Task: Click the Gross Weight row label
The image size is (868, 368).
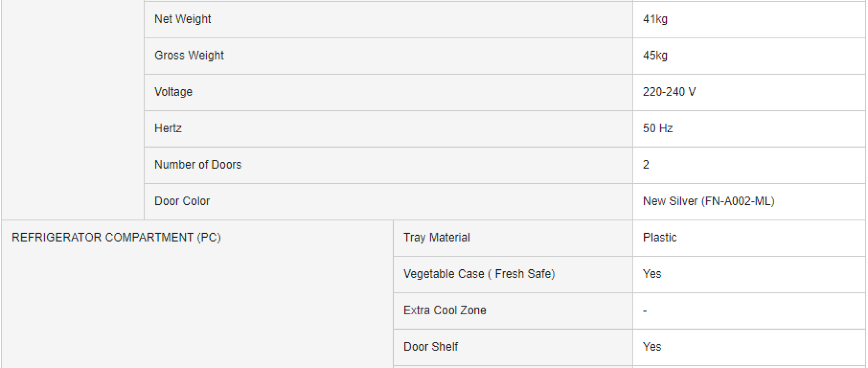Action: pyautogui.click(x=189, y=55)
